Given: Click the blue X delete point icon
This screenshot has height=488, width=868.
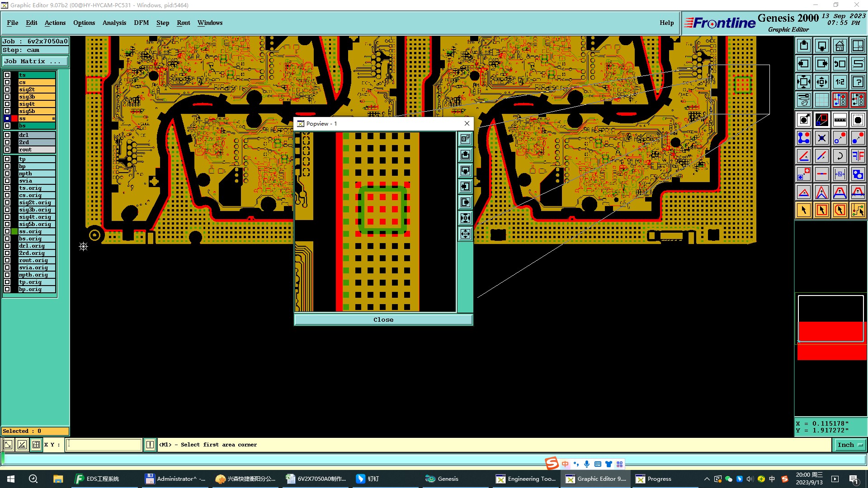Looking at the screenshot, I should click(822, 138).
